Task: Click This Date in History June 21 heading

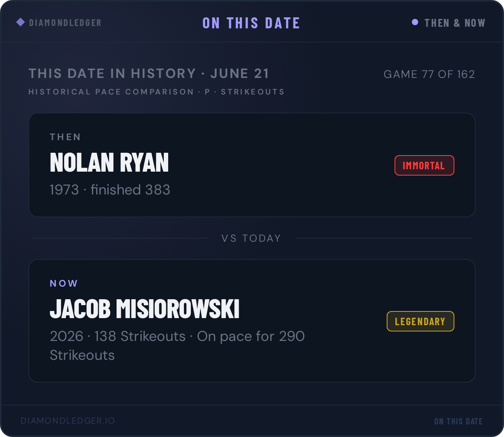Action: pos(149,74)
